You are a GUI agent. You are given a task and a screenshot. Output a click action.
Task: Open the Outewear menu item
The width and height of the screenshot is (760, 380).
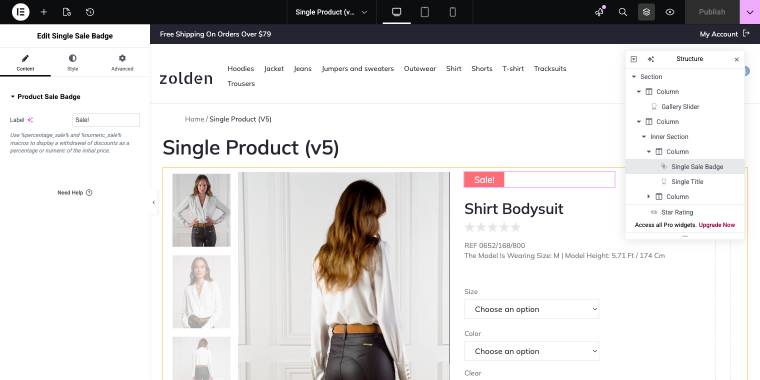420,69
